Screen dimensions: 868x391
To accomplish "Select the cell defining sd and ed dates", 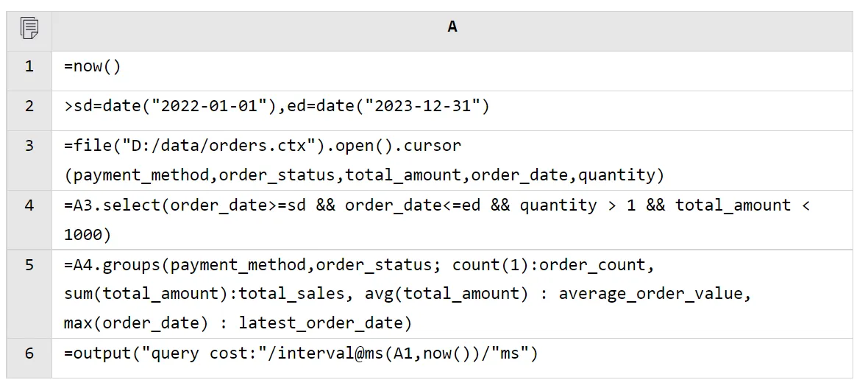I will (x=277, y=107).
